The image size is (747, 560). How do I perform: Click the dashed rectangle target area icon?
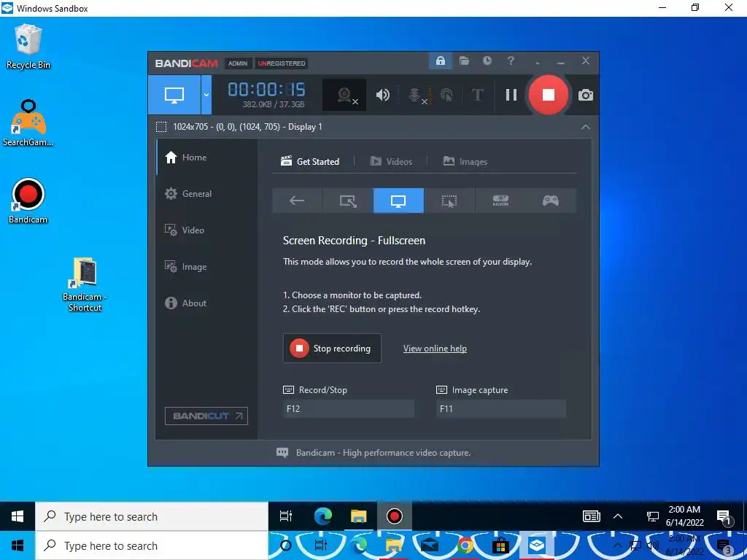(161, 127)
